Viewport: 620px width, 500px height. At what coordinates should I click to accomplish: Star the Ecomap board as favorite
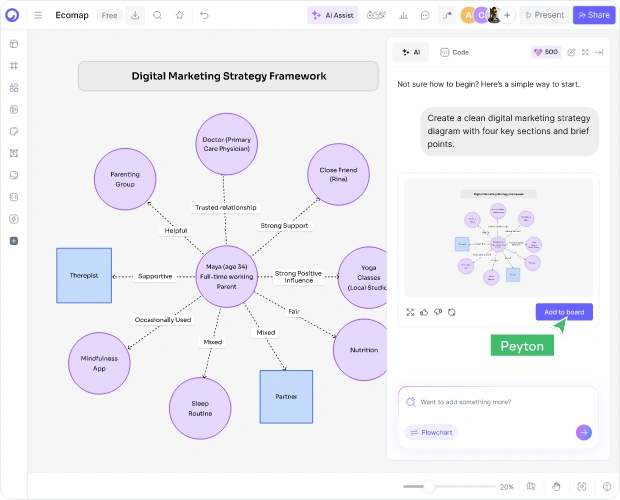pyautogui.click(x=180, y=15)
